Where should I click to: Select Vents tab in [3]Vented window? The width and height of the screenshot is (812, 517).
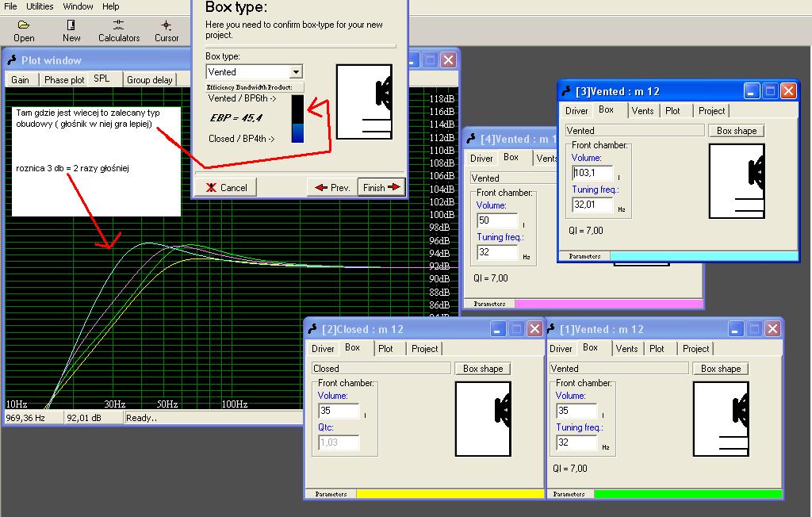[x=642, y=111]
